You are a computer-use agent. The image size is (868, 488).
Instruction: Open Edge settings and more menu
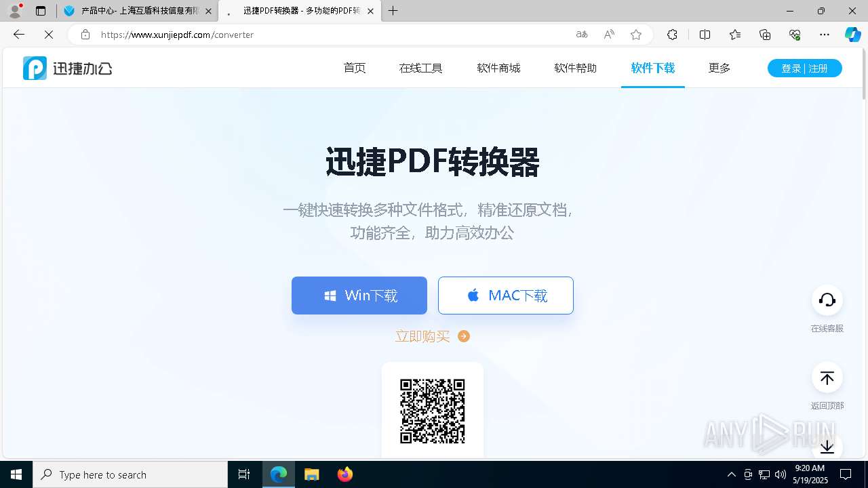coord(825,35)
